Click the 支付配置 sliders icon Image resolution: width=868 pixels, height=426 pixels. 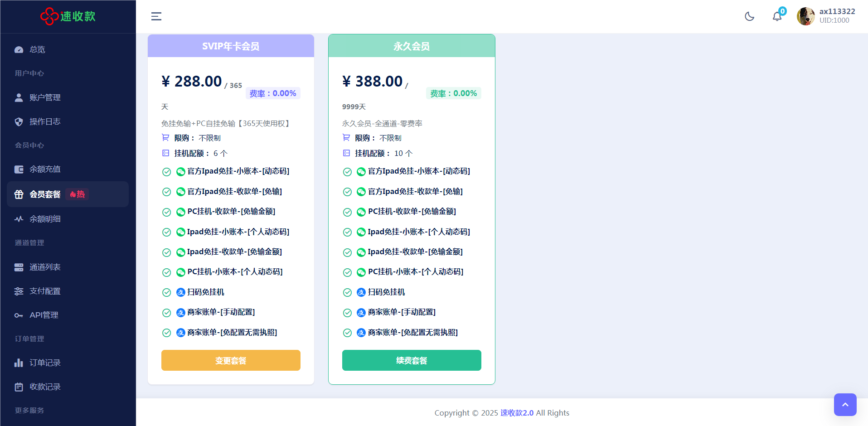[x=19, y=291]
